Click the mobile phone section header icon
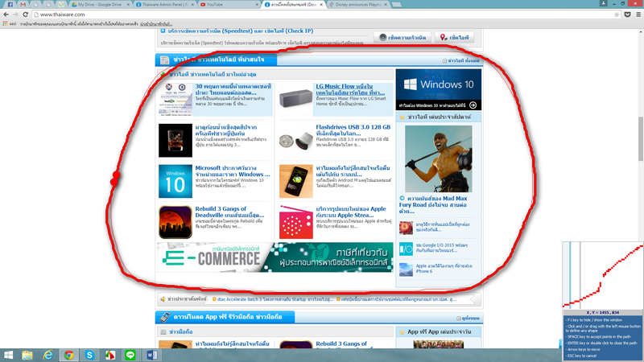The image size is (644, 362). pyautogui.click(x=165, y=317)
